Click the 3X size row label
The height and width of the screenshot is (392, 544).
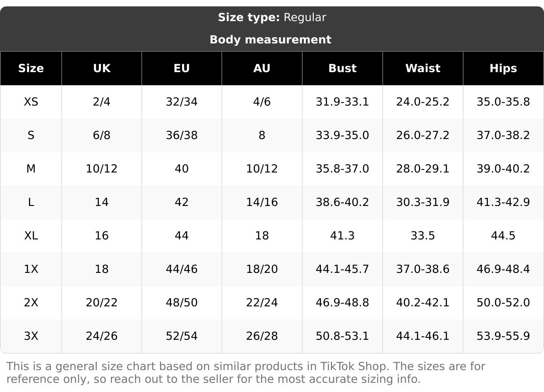pos(31,336)
